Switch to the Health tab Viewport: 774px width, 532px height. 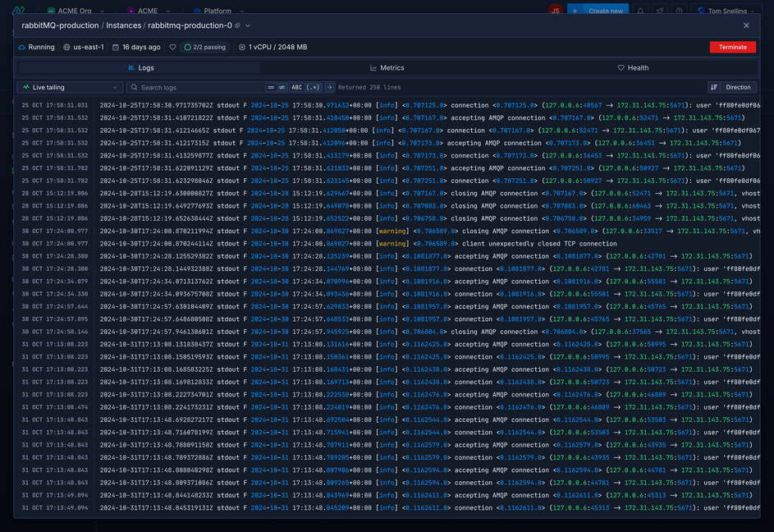[x=633, y=68]
